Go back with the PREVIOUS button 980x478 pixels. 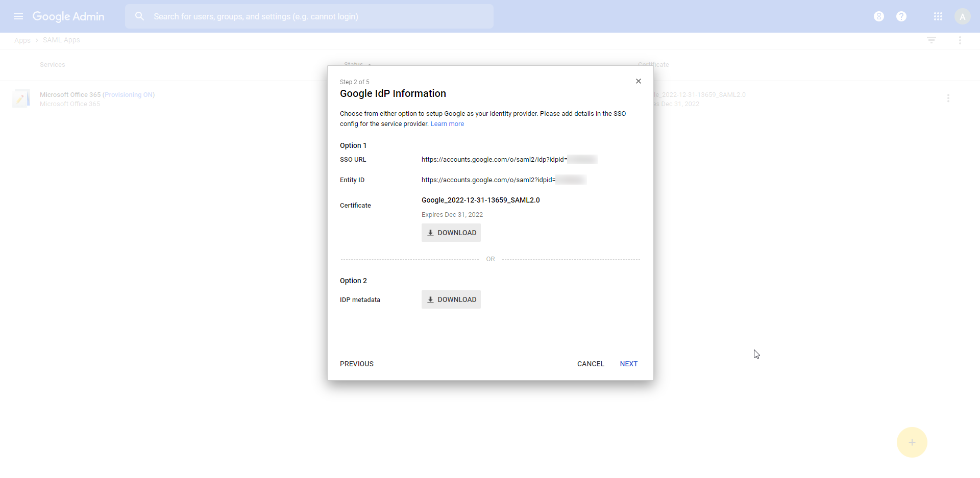pyautogui.click(x=357, y=364)
